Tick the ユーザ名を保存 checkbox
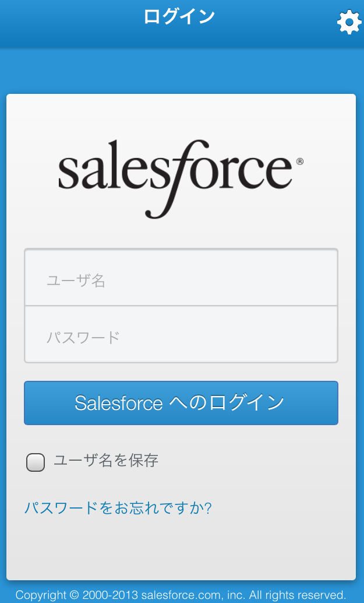 pyautogui.click(x=36, y=462)
